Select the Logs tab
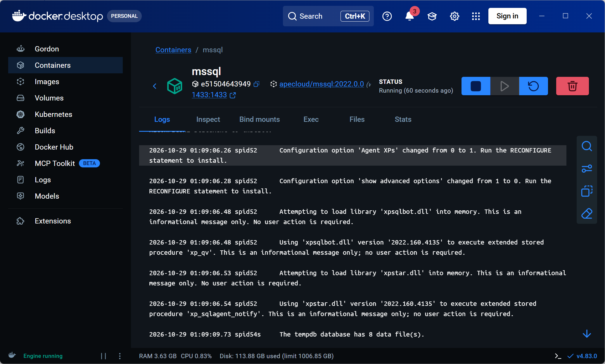Screen dimensions: 605x364 pyautogui.click(x=162, y=119)
